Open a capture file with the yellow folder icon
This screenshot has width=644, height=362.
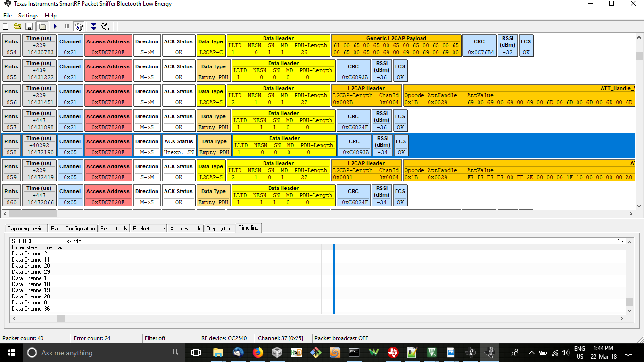click(17, 26)
